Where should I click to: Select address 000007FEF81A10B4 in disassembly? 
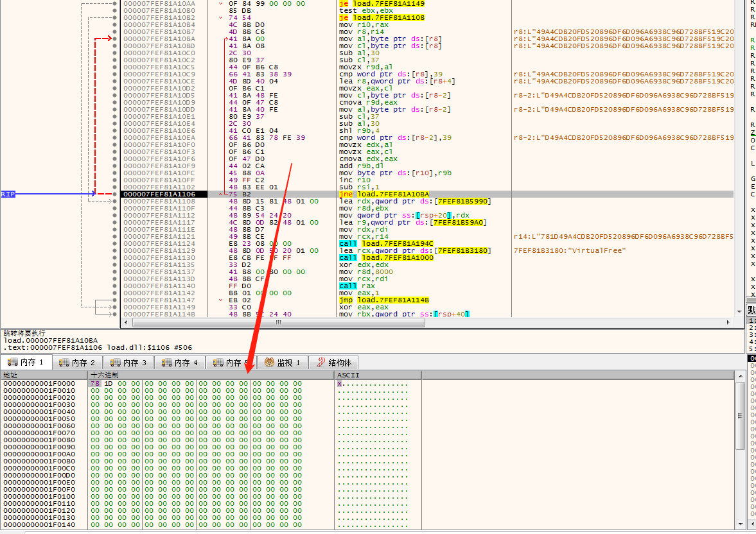tap(159, 24)
